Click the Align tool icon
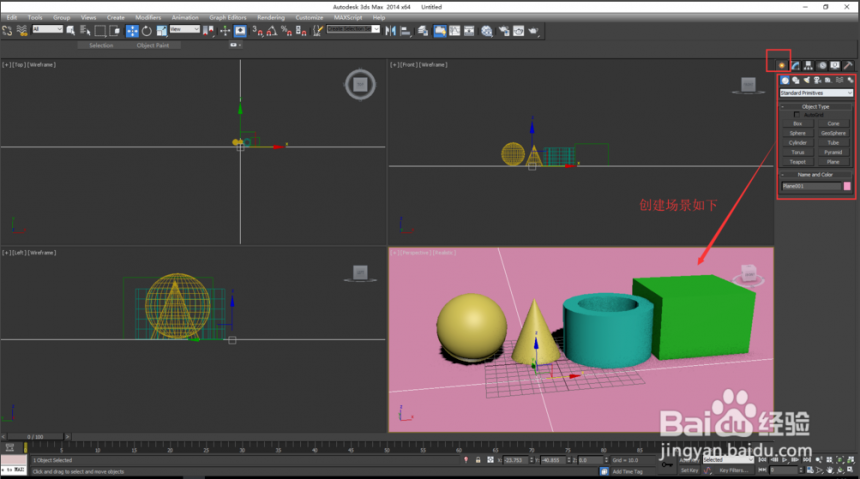Screen dimensions: 860x479 tap(405, 31)
